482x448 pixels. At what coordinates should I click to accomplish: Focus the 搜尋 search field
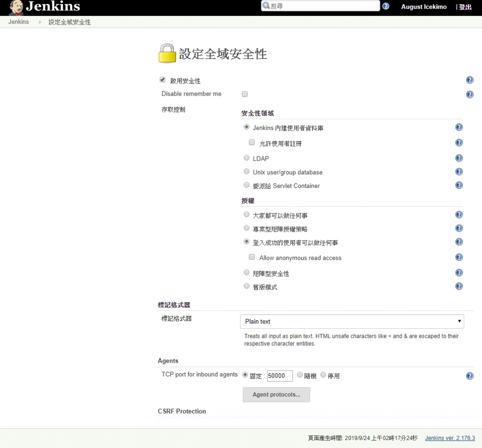click(x=321, y=6)
